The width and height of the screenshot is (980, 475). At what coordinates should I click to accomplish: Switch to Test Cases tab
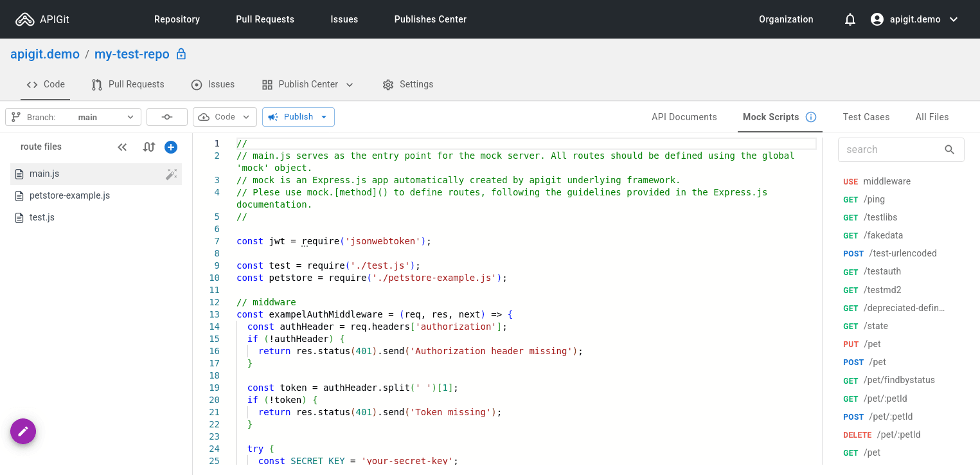tap(866, 117)
